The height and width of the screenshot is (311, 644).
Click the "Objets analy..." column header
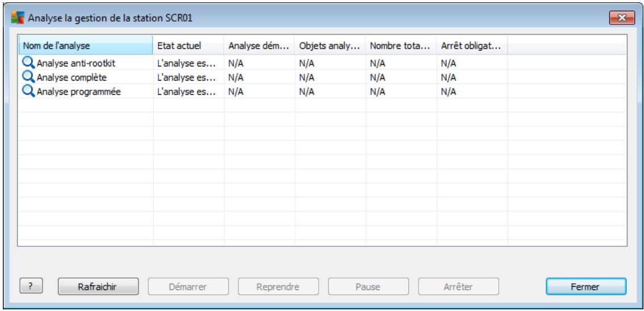coord(330,45)
